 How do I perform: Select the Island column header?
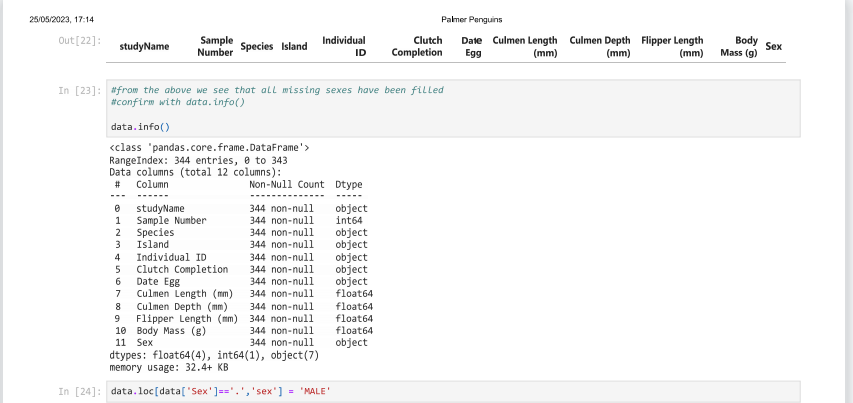[294, 46]
